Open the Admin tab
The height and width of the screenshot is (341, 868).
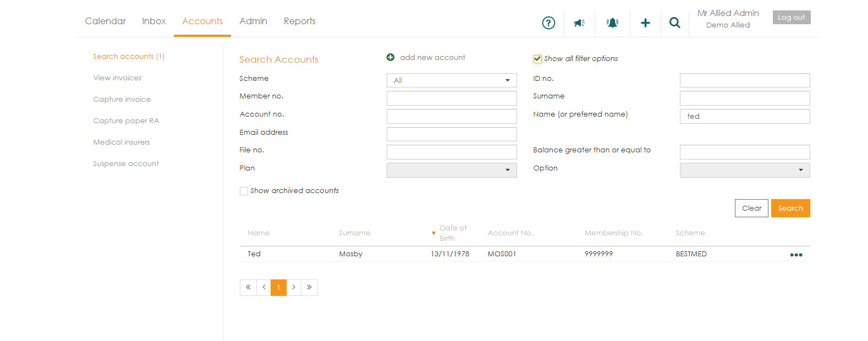(253, 21)
